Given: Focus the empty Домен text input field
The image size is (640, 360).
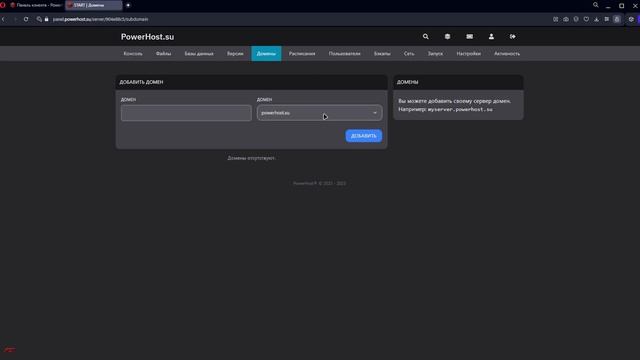Looking at the screenshot, I should (x=186, y=113).
